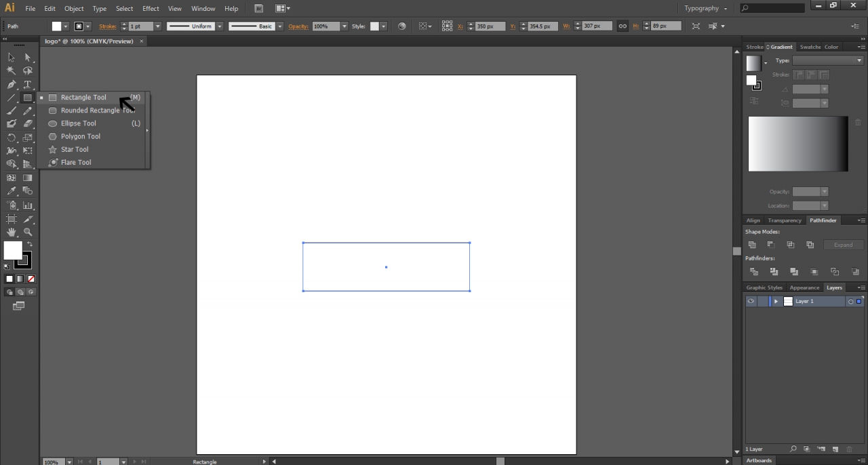Select the Zoom tool
The width and height of the screenshot is (868, 465).
(x=28, y=232)
